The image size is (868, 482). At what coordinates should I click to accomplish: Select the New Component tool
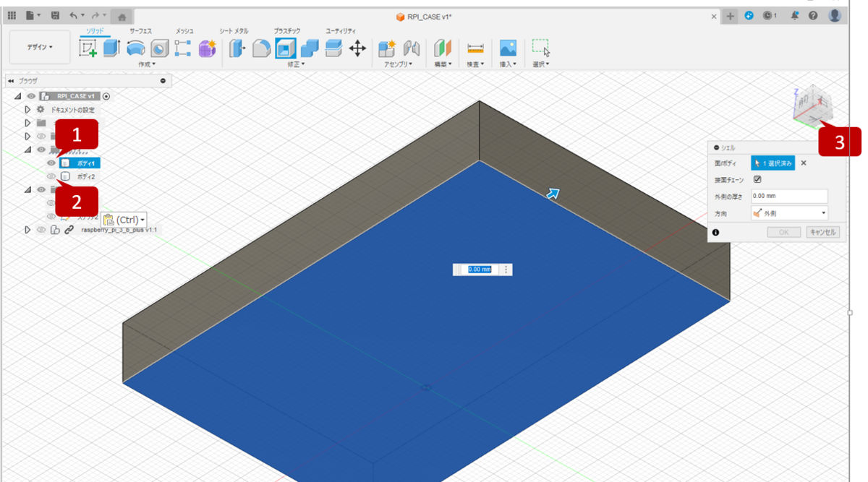(x=387, y=48)
